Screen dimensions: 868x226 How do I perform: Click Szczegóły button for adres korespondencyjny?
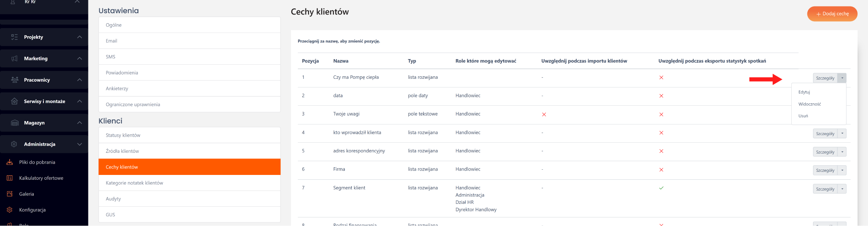(825, 152)
